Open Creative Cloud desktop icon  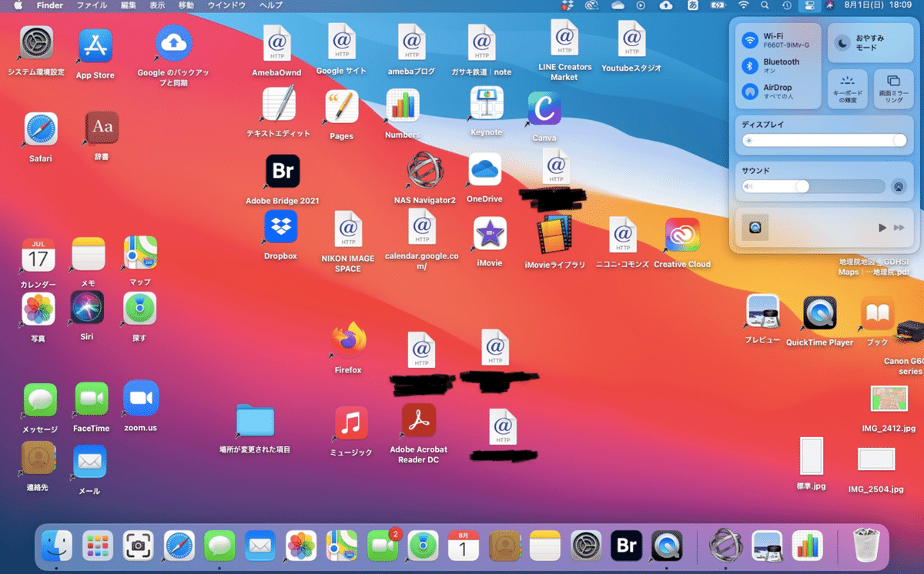(x=682, y=235)
